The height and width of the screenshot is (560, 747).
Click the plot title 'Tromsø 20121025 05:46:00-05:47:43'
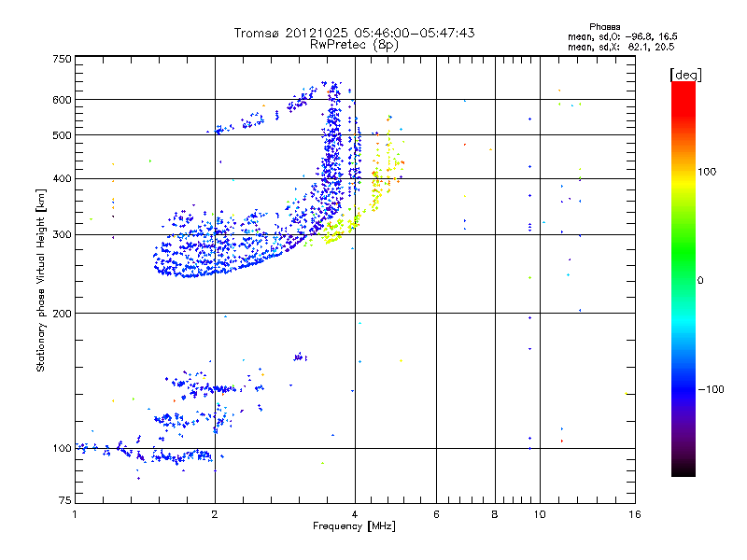[x=354, y=33]
